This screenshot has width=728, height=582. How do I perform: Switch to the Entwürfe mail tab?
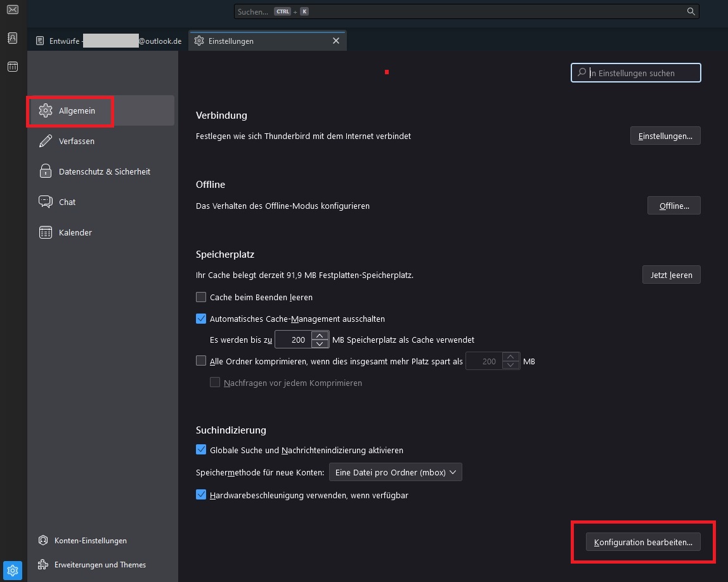(108, 41)
